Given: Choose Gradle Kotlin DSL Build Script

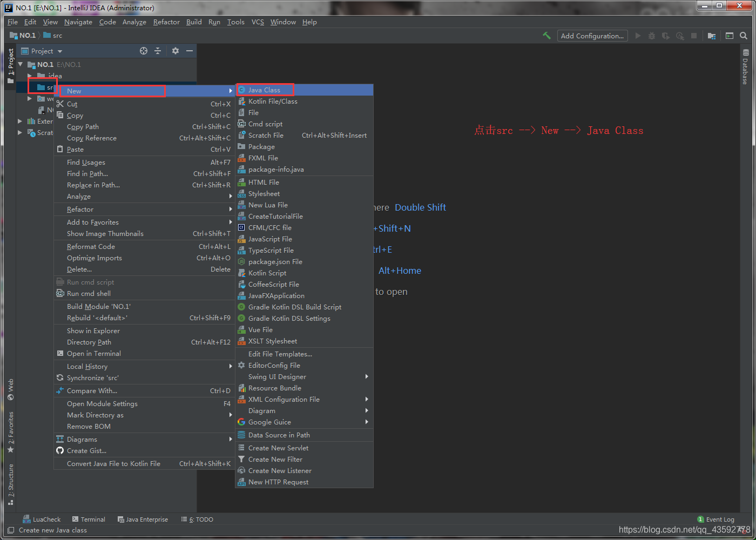Looking at the screenshot, I should click(305, 307).
